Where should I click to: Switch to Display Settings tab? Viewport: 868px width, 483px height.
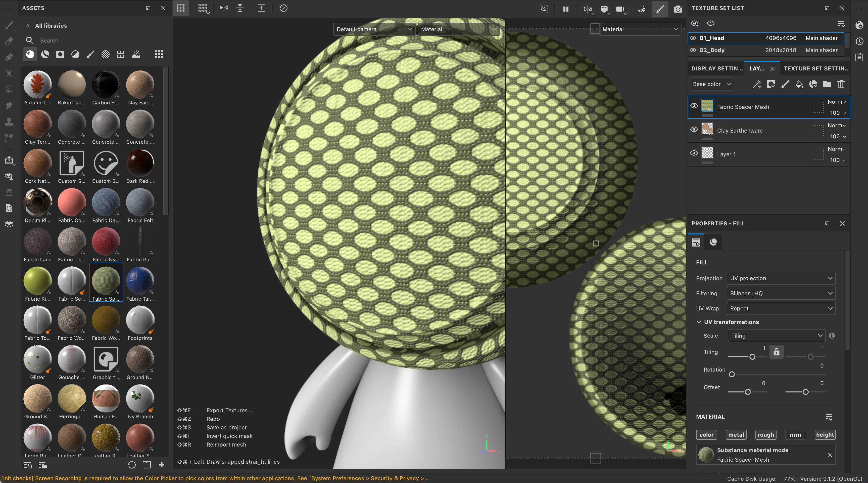click(717, 68)
